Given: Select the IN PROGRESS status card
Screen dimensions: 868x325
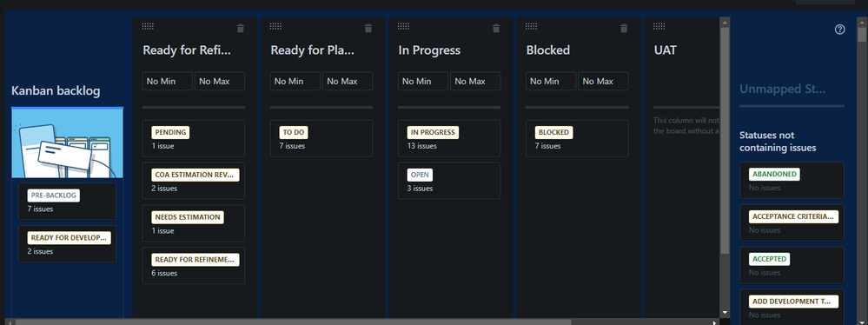Looking at the screenshot, I should [449, 138].
